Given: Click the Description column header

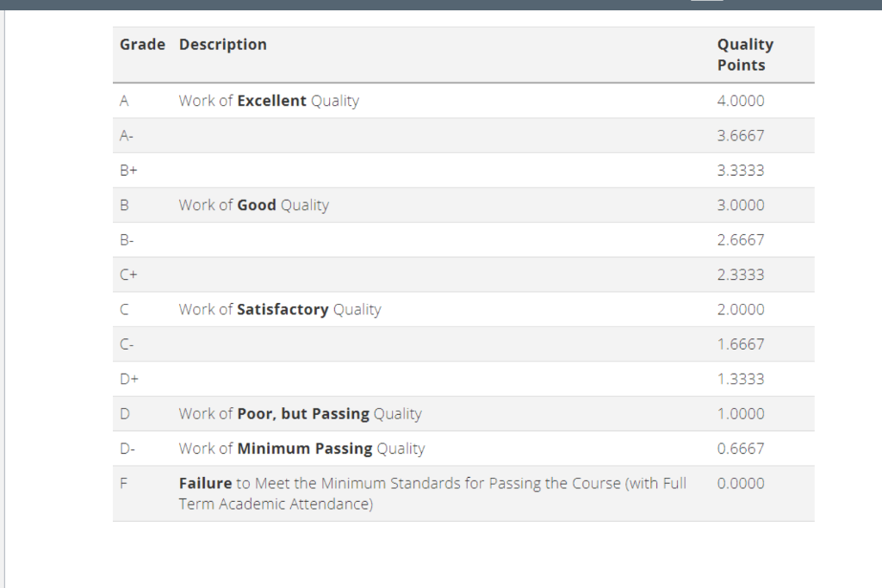Looking at the screenshot, I should pyautogui.click(x=223, y=45).
